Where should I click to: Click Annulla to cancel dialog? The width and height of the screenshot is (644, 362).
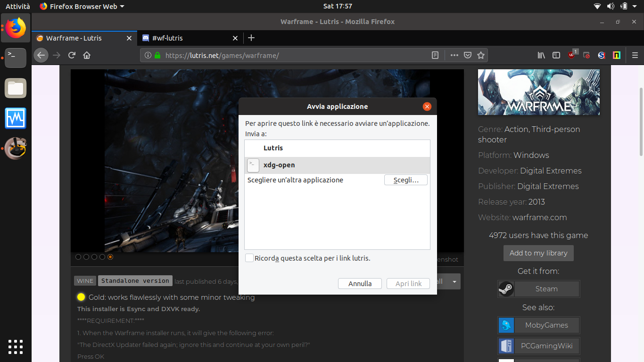point(360,283)
